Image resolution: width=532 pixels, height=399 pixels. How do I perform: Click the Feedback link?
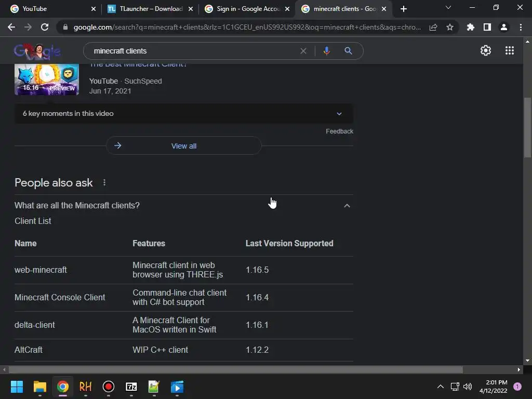[339, 131]
